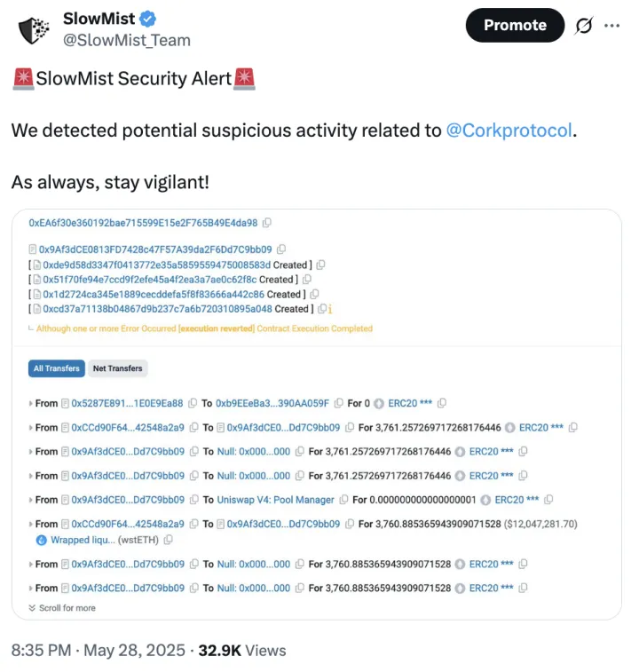Image resolution: width=639 pixels, height=672 pixels.
Task: Expand the Uniswap V4: Pool Manager transfer row
Action: tap(31, 500)
